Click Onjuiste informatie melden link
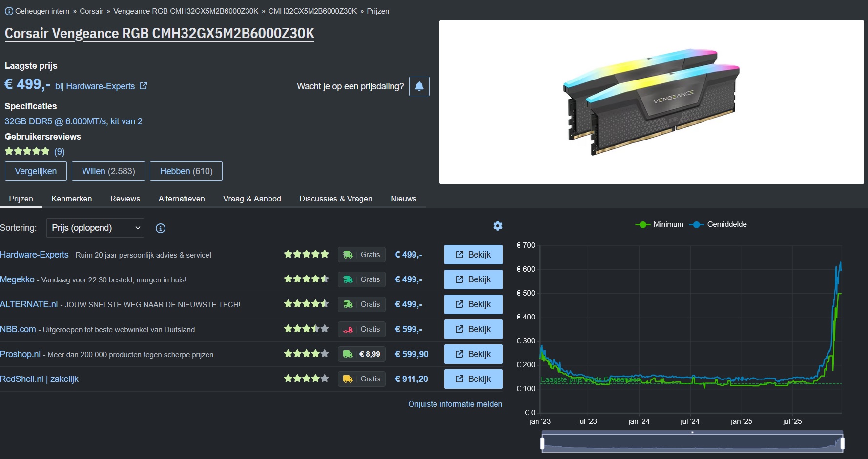 click(455, 404)
